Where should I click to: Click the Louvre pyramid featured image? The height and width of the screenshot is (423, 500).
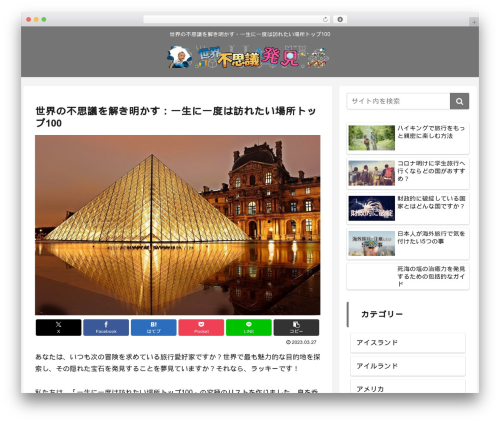tap(178, 225)
